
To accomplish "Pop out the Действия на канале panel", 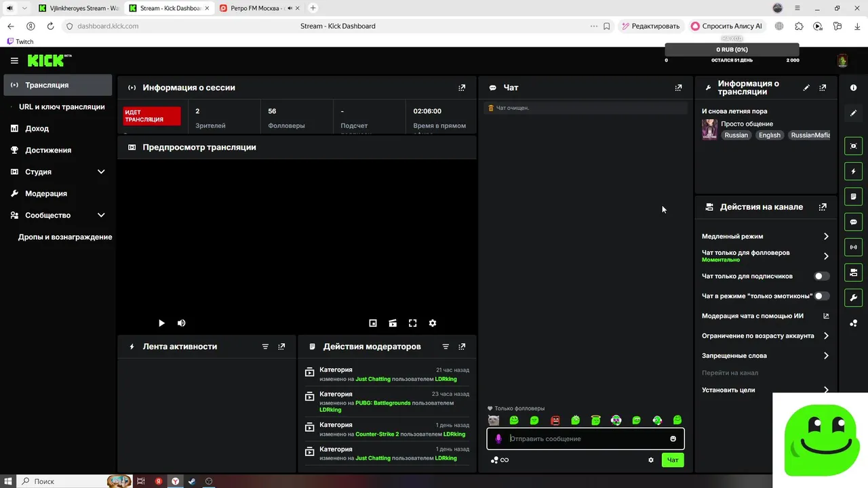I will (x=823, y=207).
